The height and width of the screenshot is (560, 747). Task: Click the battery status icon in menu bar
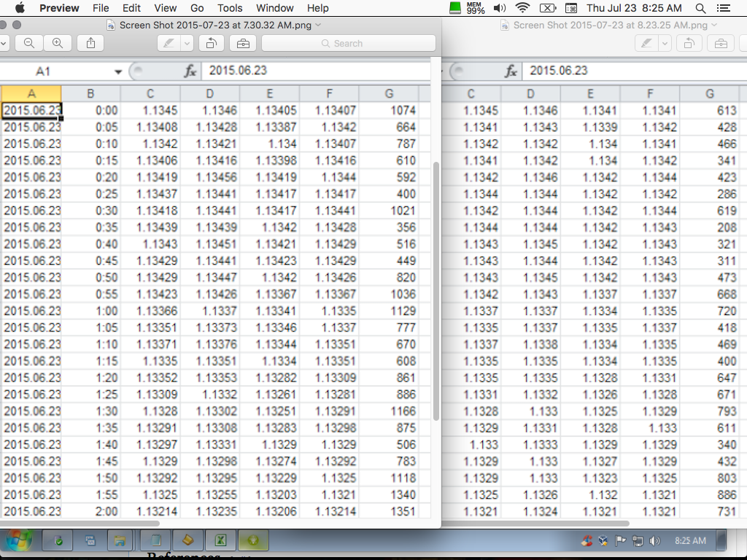point(547,8)
